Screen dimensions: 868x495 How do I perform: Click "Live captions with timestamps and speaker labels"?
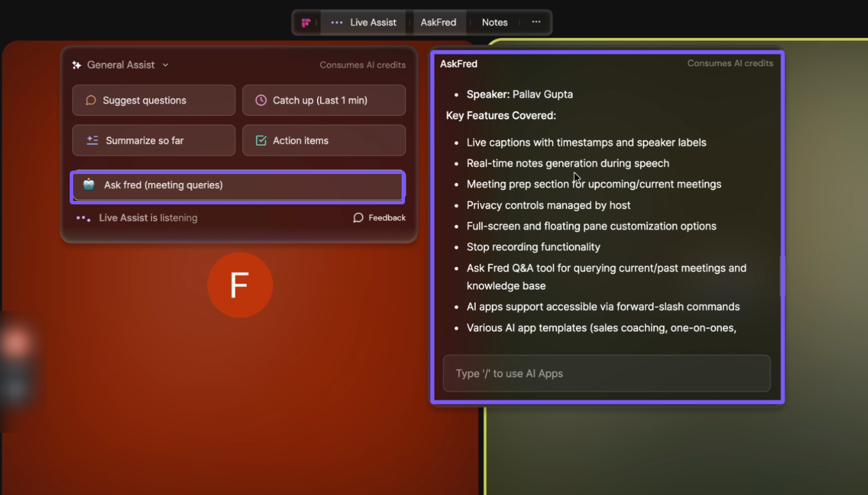tap(586, 143)
